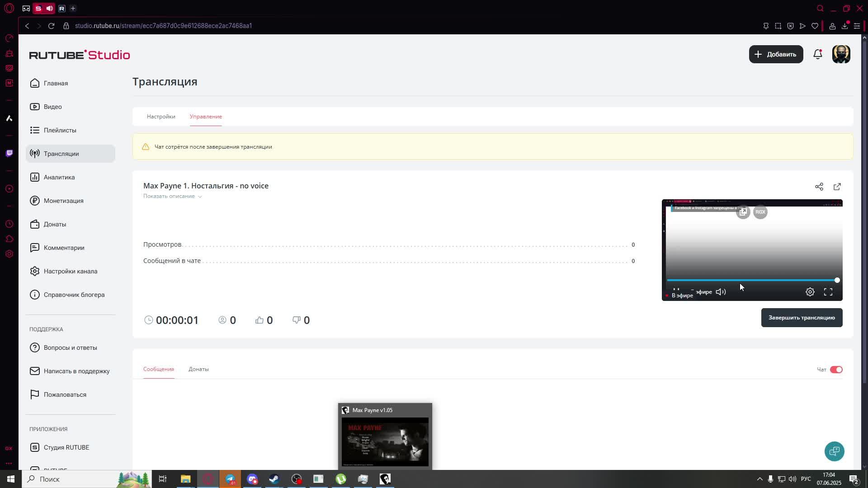The height and width of the screenshot is (488, 868).
Task: Open Opera easy setup menu icon
Action: point(857,26)
